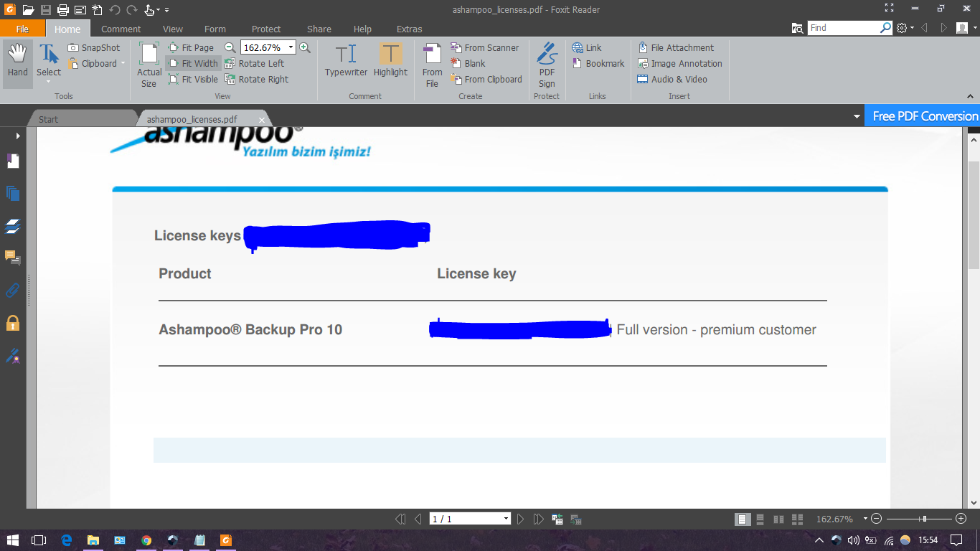Open the advanced search folder icon
980x551 pixels.
pyautogui.click(x=798, y=28)
